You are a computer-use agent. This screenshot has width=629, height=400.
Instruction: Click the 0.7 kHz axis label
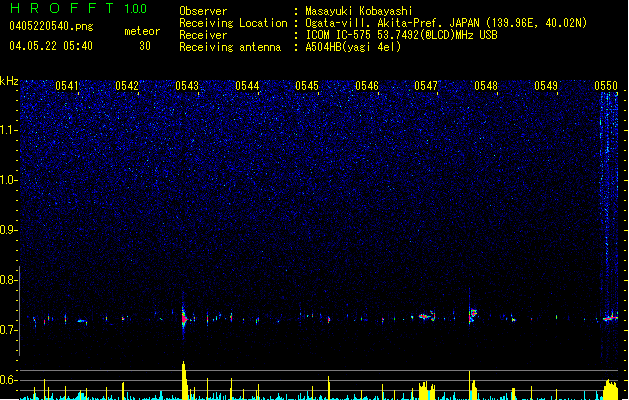pyautogui.click(x=9, y=330)
